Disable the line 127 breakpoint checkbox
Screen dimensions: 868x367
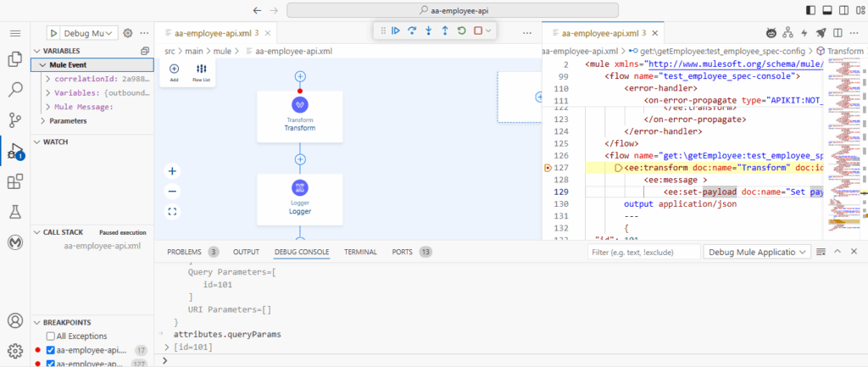click(x=50, y=364)
